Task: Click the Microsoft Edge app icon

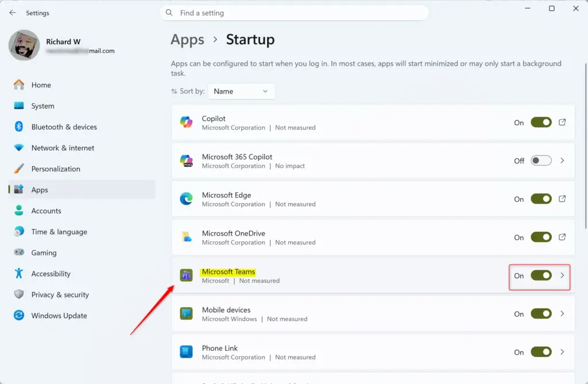Action: (187, 199)
